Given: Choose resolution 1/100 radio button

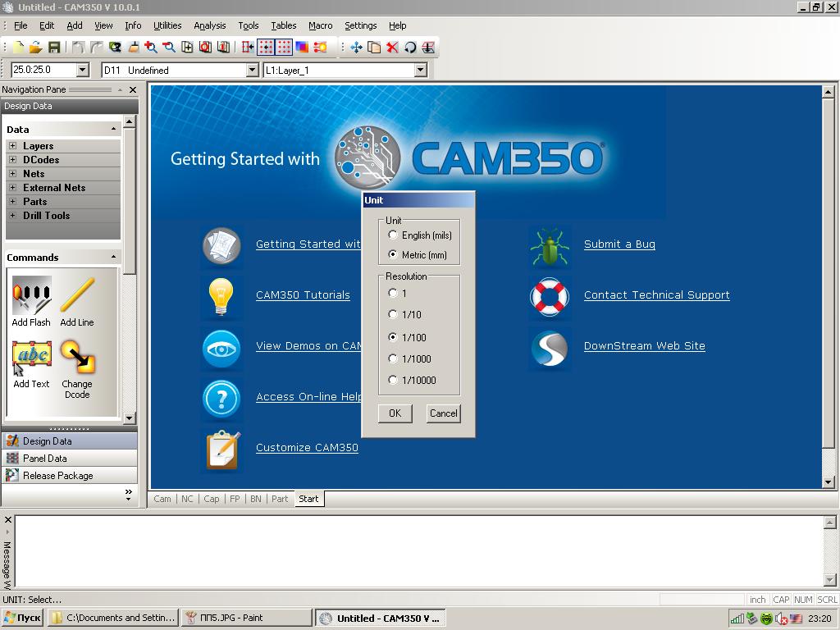Looking at the screenshot, I should pyautogui.click(x=393, y=337).
